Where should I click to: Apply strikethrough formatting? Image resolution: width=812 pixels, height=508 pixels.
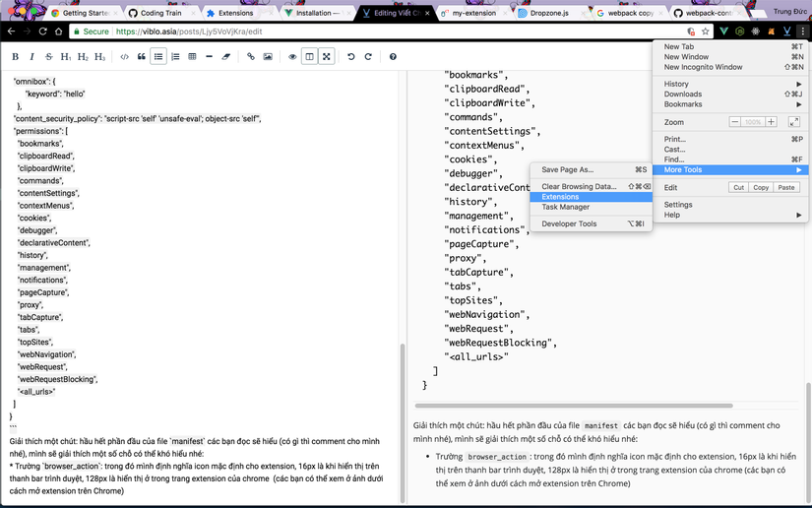pyautogui.click(x=48, y=57)
